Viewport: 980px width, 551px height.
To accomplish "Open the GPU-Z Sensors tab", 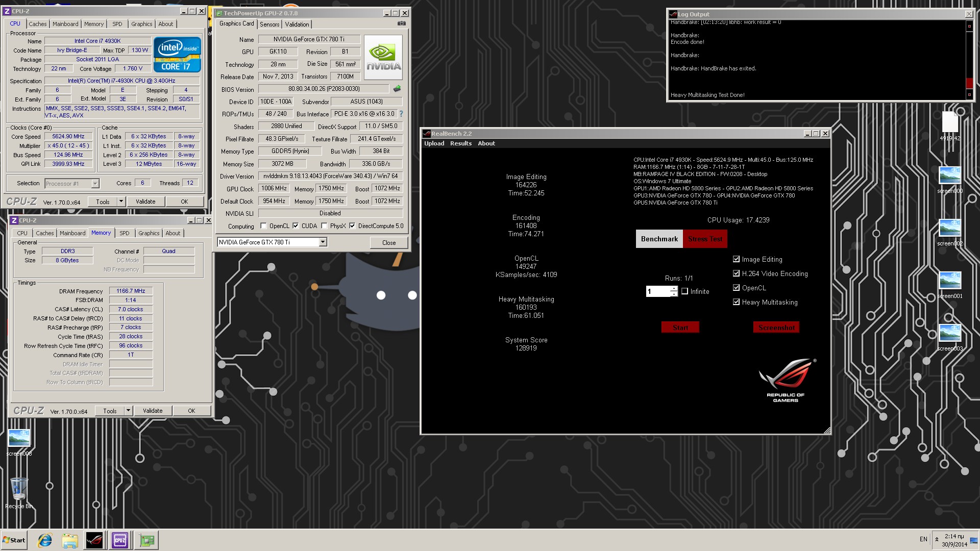I will pos(269,24).
